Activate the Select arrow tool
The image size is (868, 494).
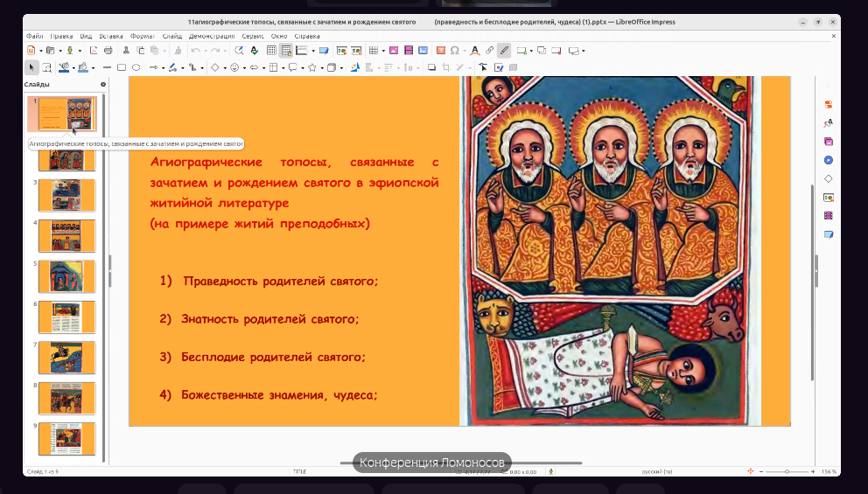tap(31, 67)
